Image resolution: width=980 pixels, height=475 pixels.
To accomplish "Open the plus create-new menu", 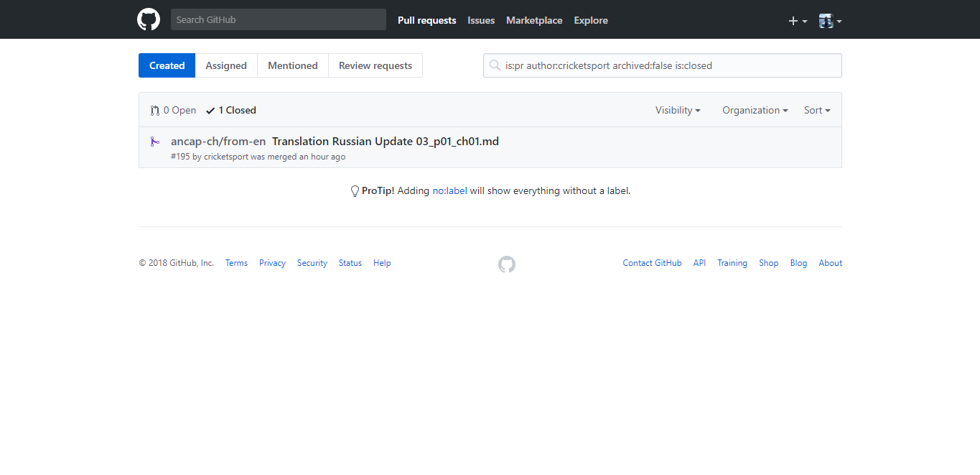I will [x=798, y=21].
